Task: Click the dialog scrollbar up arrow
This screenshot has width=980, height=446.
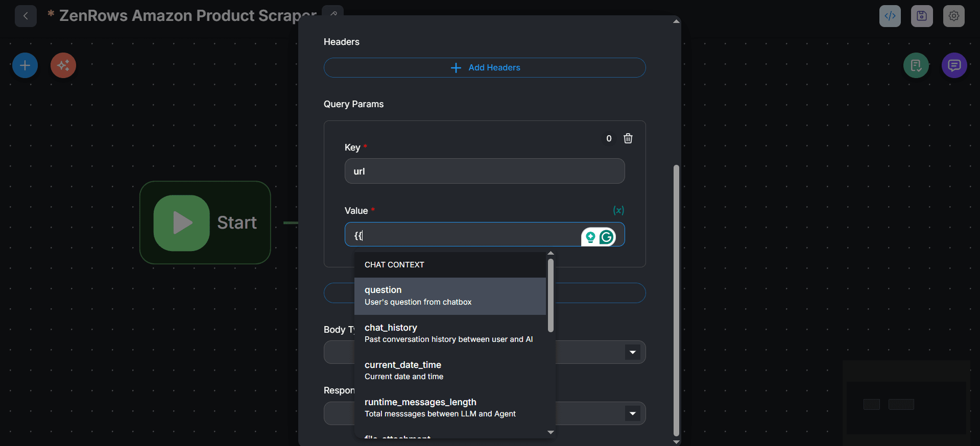Action: click(x=676, y=21)
